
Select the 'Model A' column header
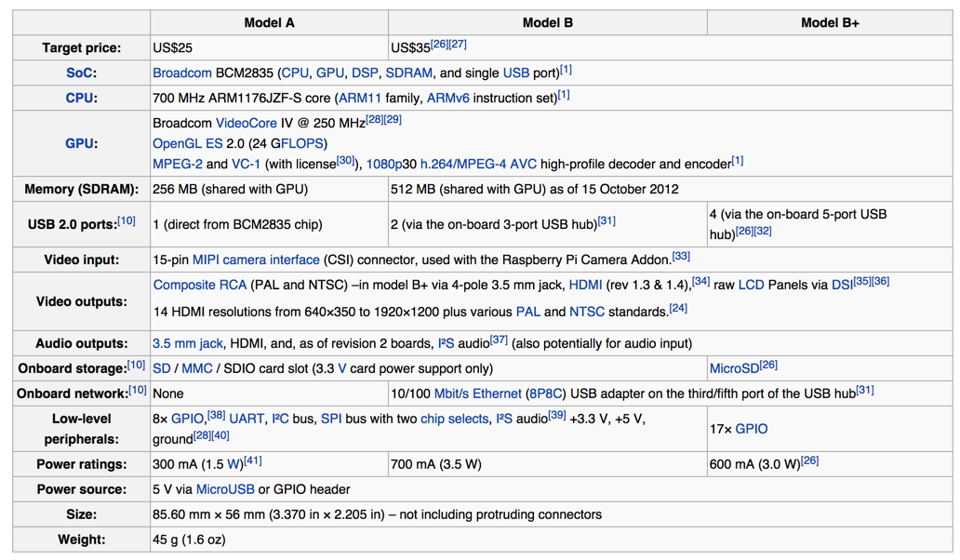270,22
